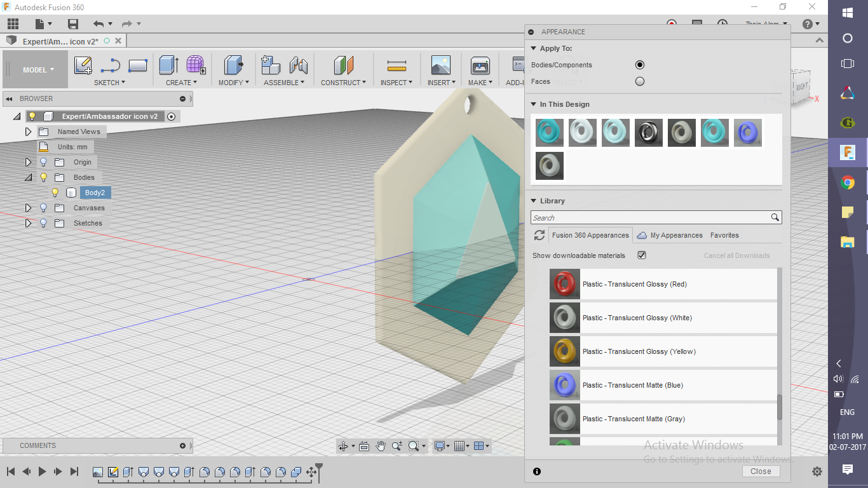The image size is (868, 488).
Task: Toggle visibility of Expert/Ambassador icon v2 root
Action: 32,116
